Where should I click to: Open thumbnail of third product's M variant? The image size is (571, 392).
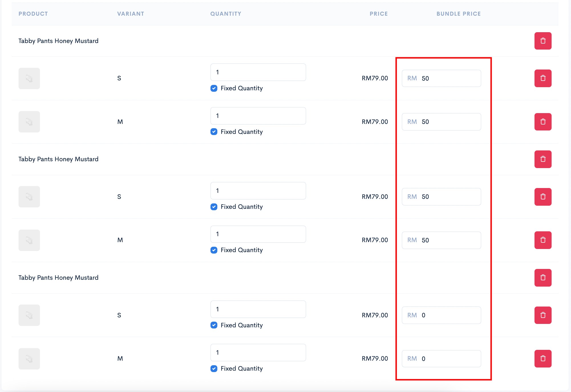29,359
